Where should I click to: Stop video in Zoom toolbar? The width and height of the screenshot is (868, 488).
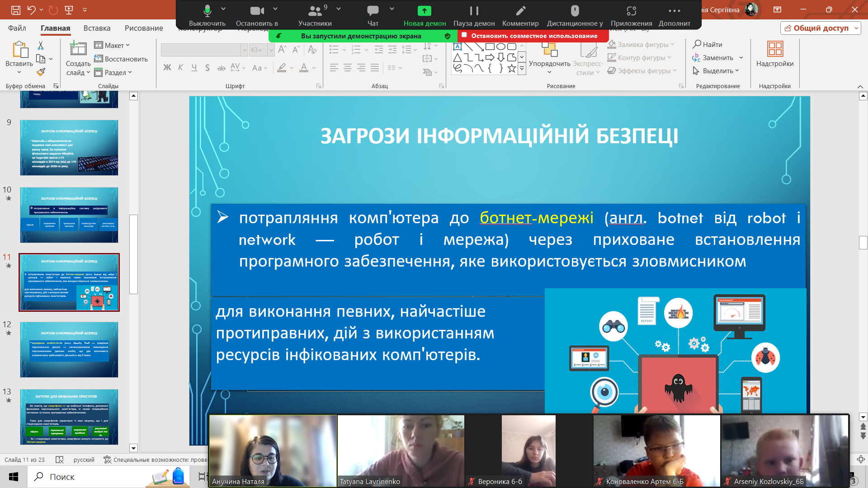[257, 16]
